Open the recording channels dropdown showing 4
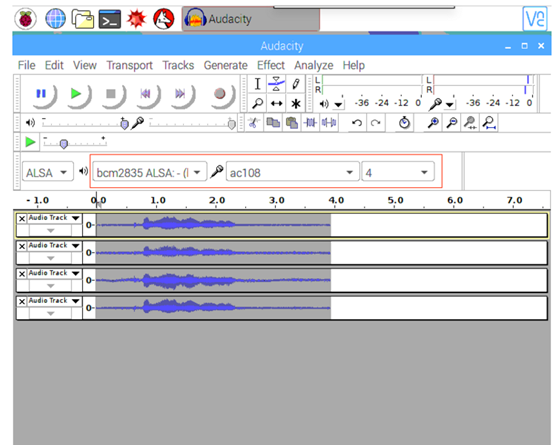The height and width of the screenshot is (447, 558). [x=398, y=172]
